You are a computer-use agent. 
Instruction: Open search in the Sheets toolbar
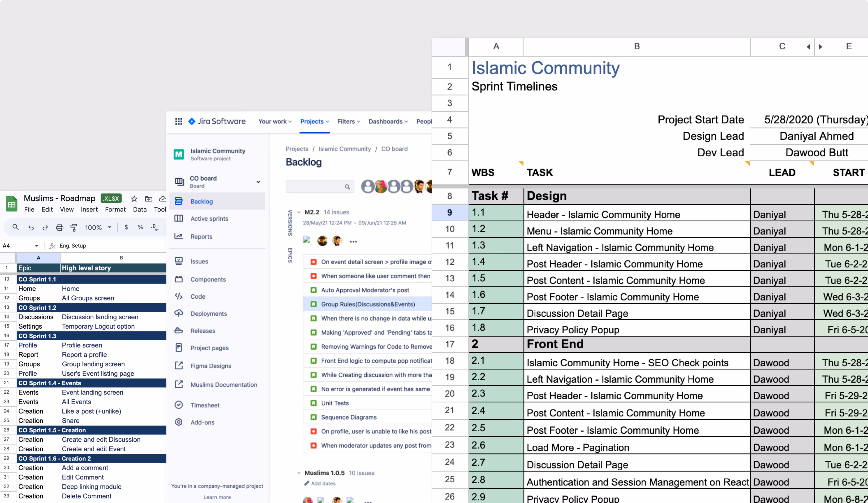pyautogui.click(x=15, y=227)
